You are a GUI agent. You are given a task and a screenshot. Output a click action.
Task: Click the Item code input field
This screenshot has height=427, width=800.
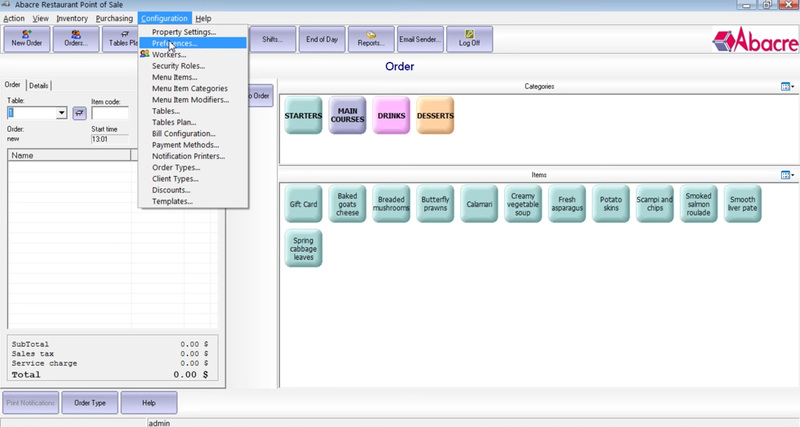(110, 113)
